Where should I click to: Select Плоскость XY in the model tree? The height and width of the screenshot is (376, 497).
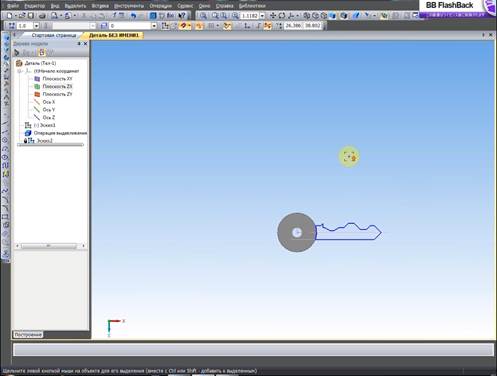tap(57, 79)
